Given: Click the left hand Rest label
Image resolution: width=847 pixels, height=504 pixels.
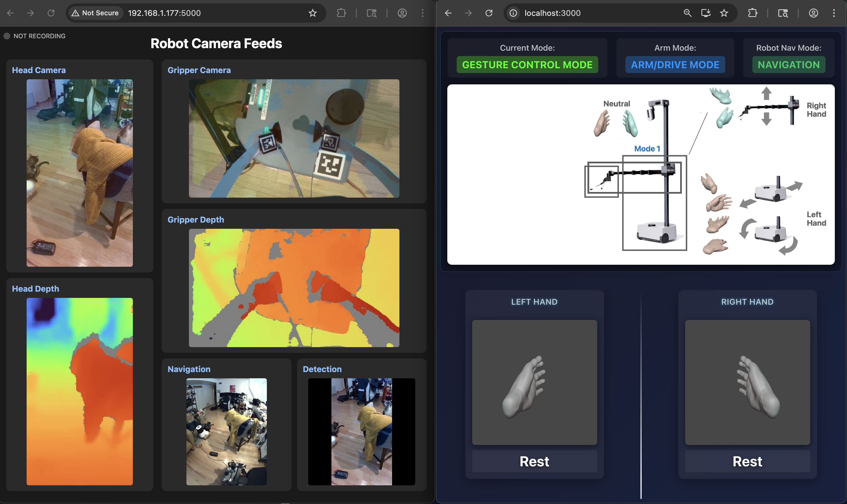Looking at the screenshot, I should tap(534, 461).
